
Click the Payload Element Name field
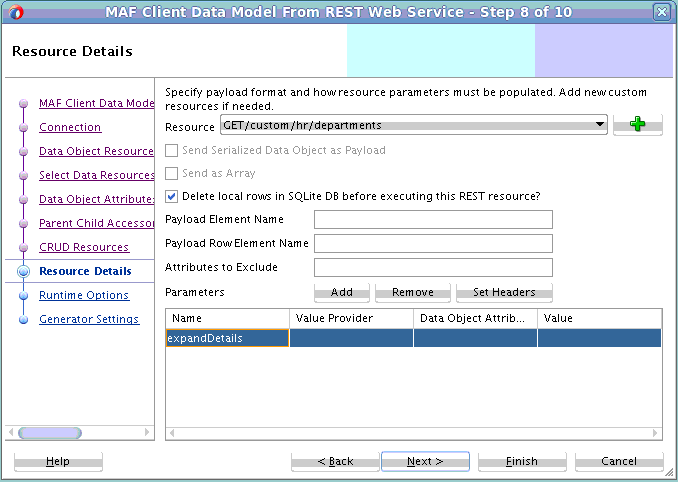(433, 220)
